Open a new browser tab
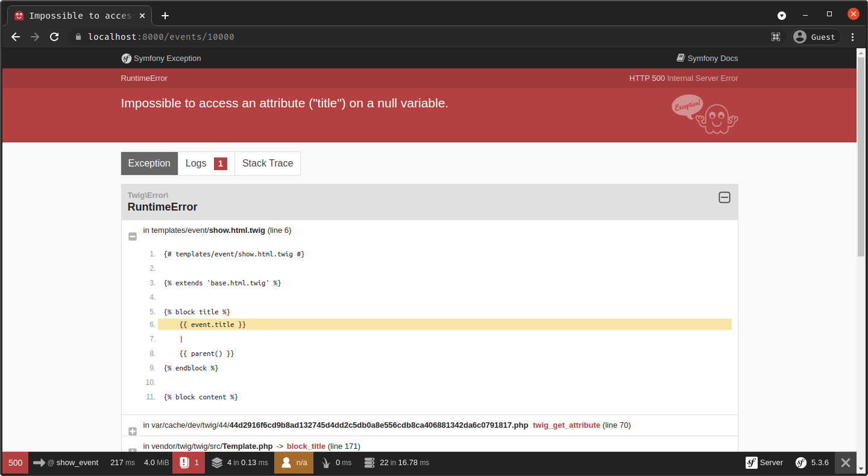 click(x=165, y=16)
